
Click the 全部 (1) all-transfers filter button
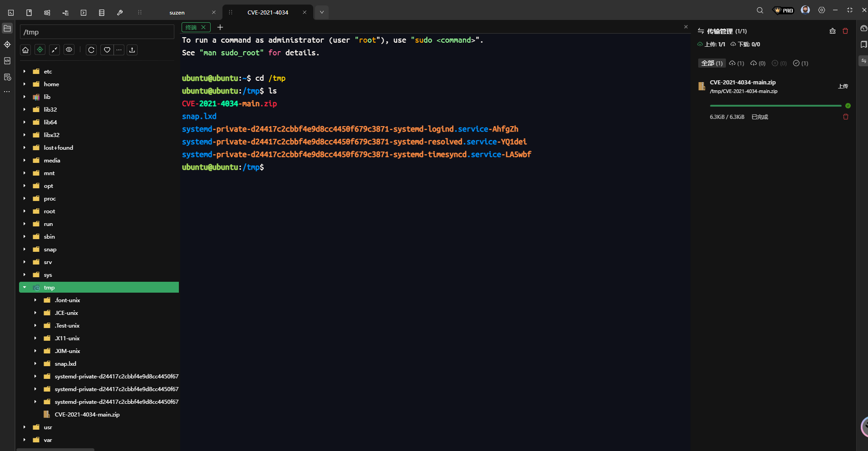pyautogui.click(x=711, y=64)
